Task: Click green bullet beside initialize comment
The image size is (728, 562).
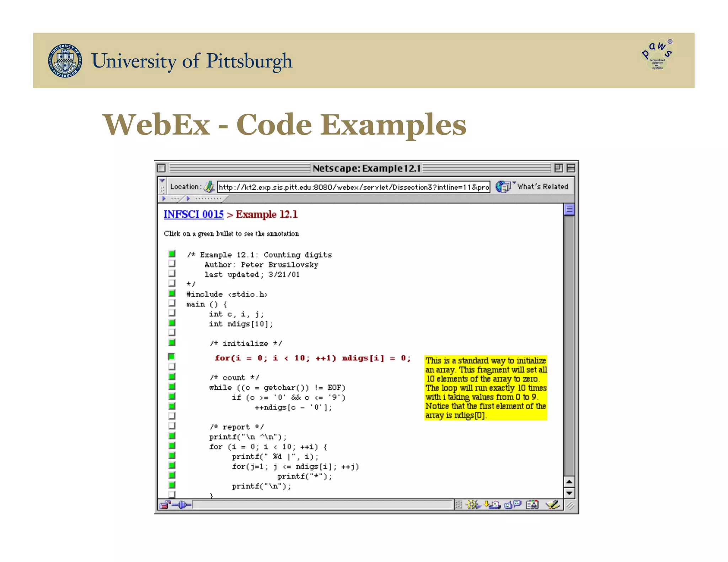Action: [172, 342]
